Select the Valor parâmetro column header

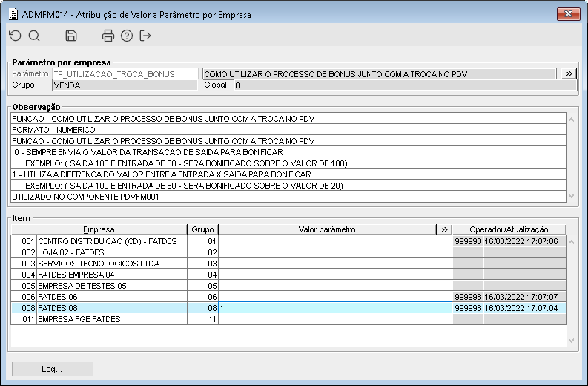327,229
